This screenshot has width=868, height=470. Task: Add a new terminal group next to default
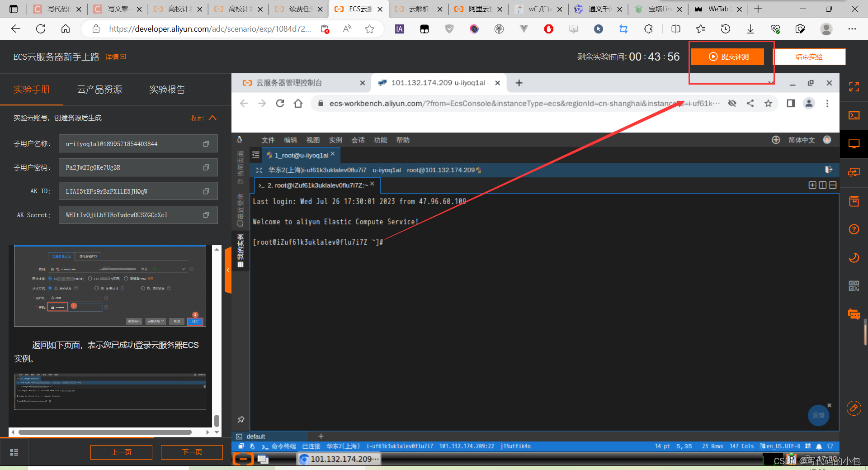coord(321,436)
